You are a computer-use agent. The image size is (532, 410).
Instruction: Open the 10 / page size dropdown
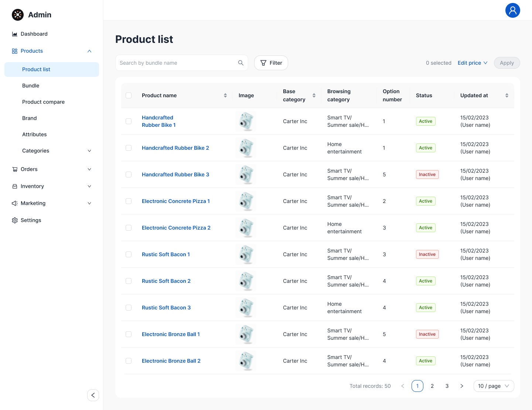[494, 386]
